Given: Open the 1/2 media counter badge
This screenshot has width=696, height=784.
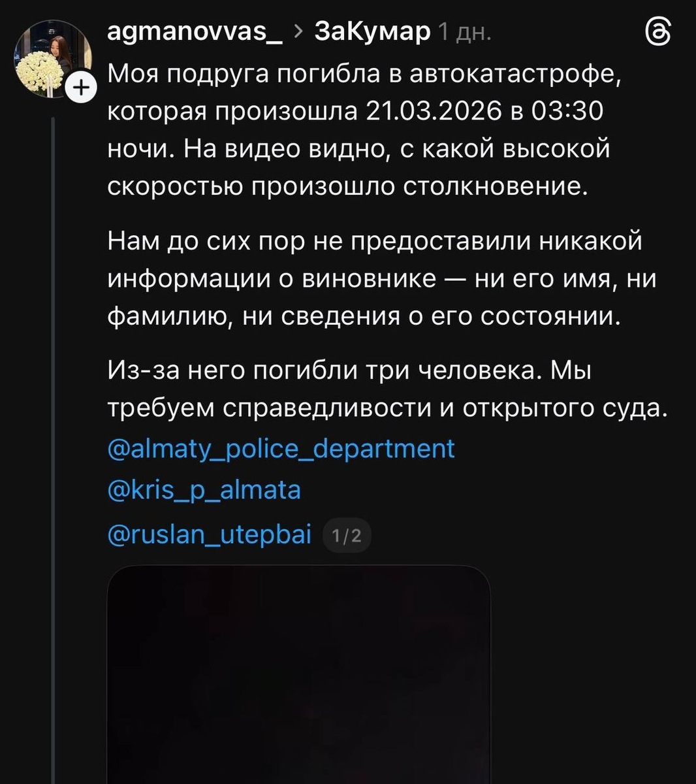Looking at the screenshot, I should click(x=346, y=535).
